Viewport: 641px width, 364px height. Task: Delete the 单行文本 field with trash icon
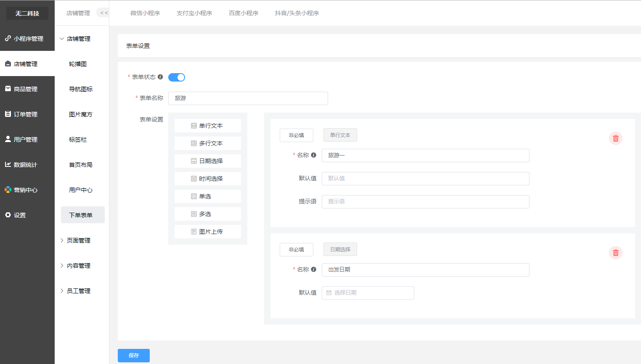coord(616,138)
